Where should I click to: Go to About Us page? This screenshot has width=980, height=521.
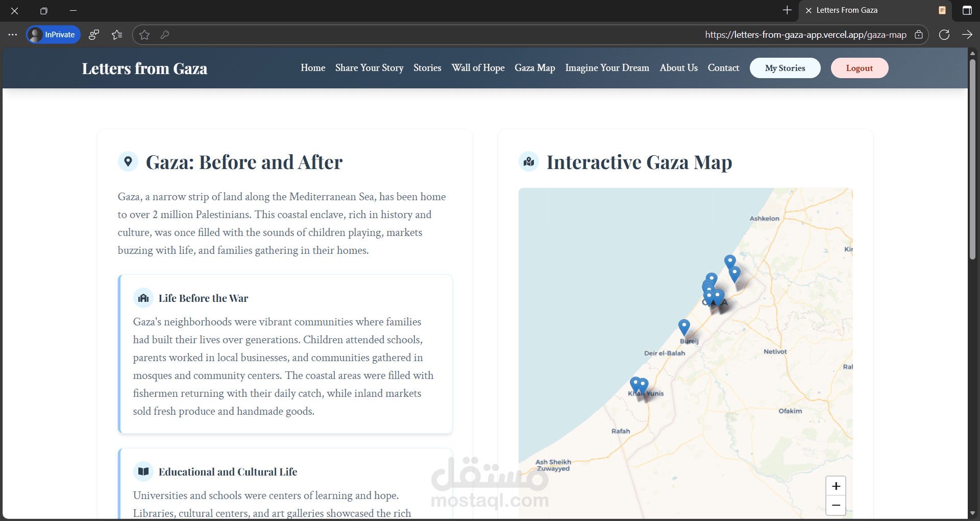pos(679,68)
